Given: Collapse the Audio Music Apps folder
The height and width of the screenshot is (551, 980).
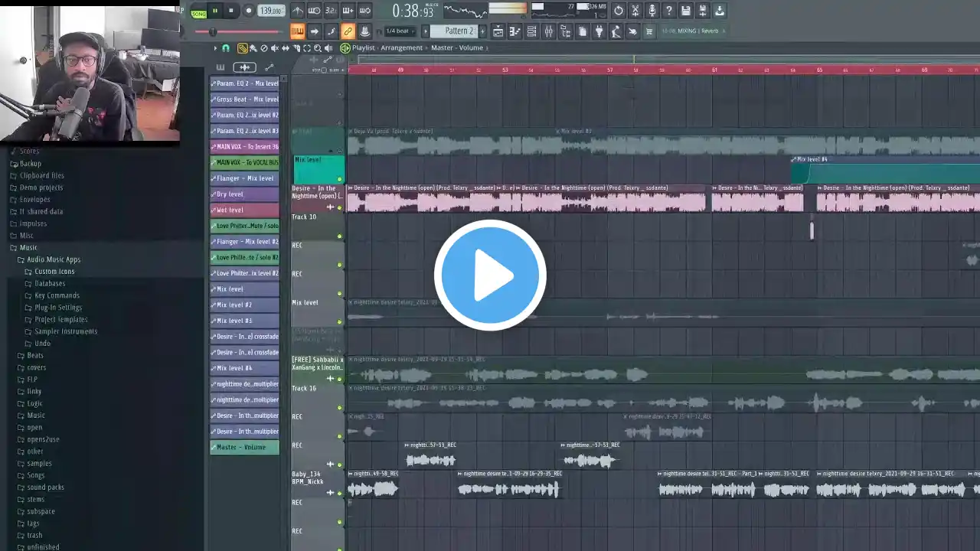Looking at the screenshot, I should pos(49,259).
